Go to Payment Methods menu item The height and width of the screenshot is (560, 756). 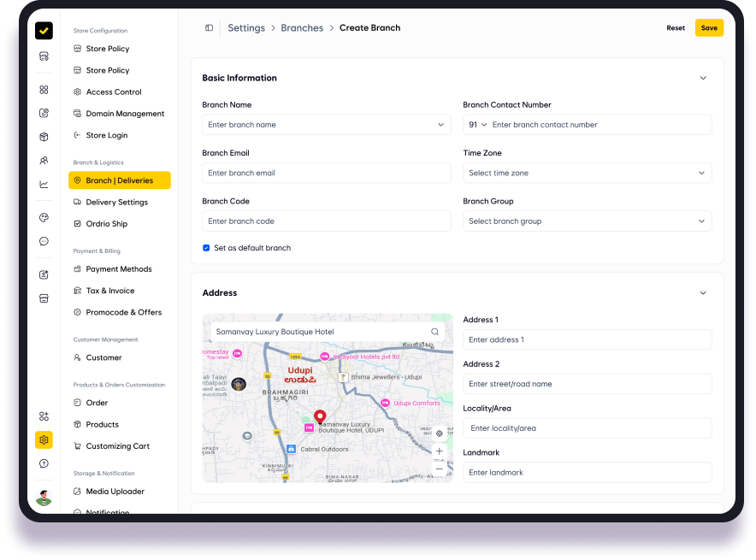[x=119, y=269]
